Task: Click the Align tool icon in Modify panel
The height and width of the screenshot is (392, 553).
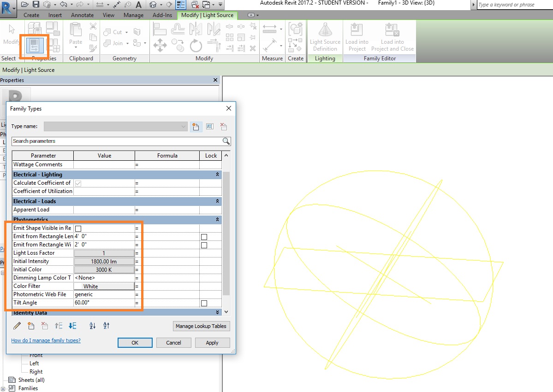Action: click(x=160, y=29)
